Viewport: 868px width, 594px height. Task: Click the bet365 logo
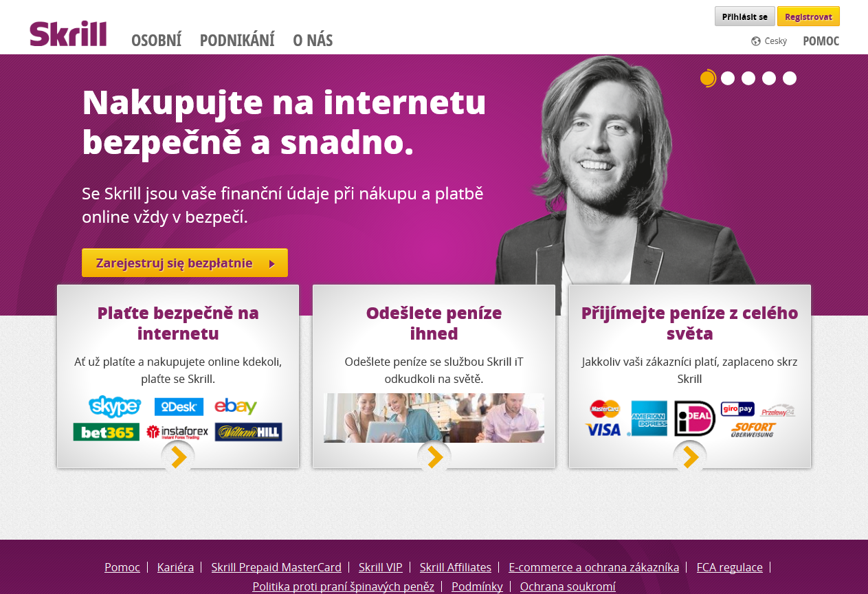(x=107, y=432)
